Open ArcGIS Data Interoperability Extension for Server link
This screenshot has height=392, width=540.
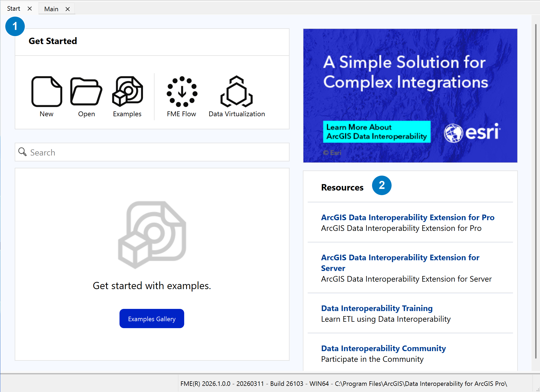click(400, 263)
